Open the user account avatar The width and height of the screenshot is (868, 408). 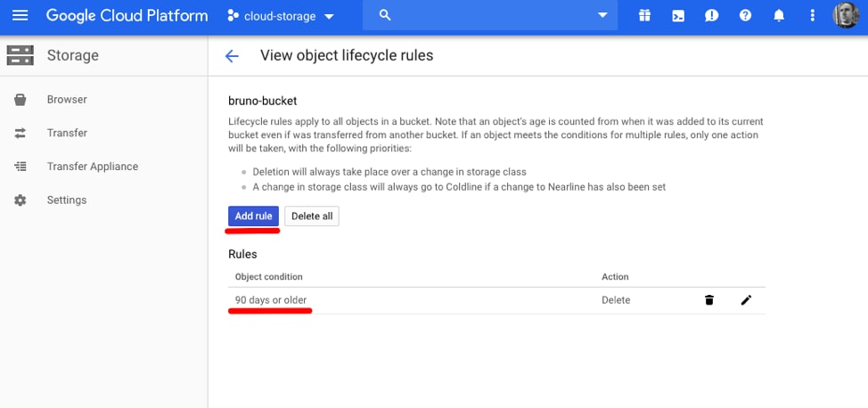(x=845, y=16)
